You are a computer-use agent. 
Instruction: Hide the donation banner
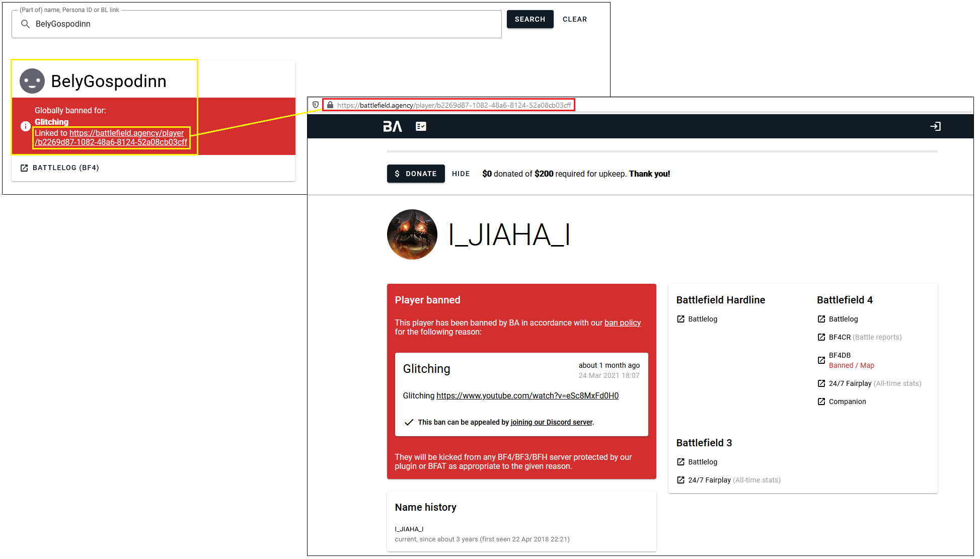pyautogui.click(x=461, y=174)
